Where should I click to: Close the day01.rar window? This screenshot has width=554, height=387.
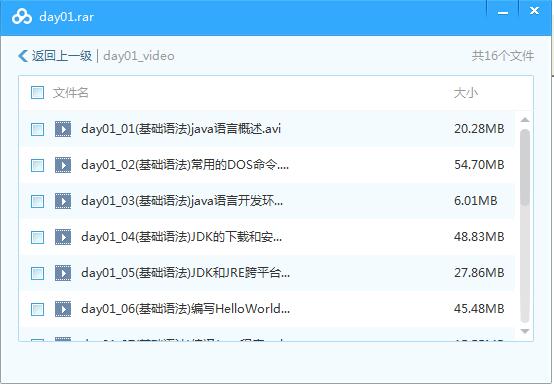tap(535, 11)
